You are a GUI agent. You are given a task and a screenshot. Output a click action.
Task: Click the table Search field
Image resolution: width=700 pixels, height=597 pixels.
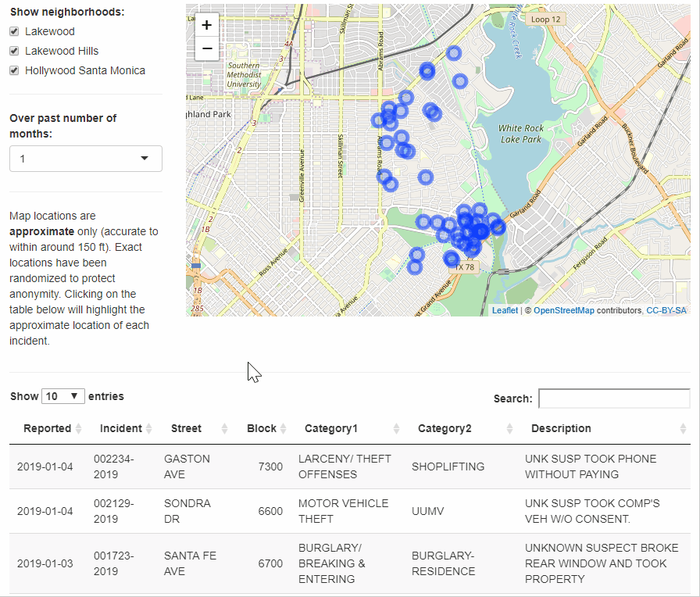(614, 399)
